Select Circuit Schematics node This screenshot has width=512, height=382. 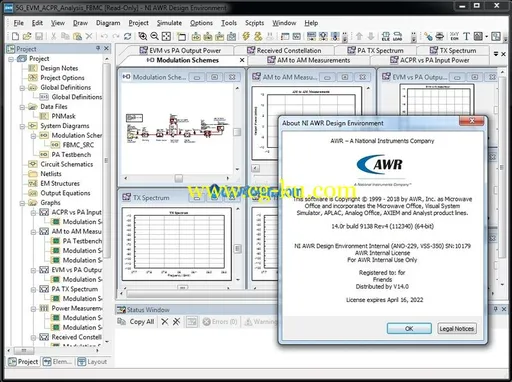(67, 164)
